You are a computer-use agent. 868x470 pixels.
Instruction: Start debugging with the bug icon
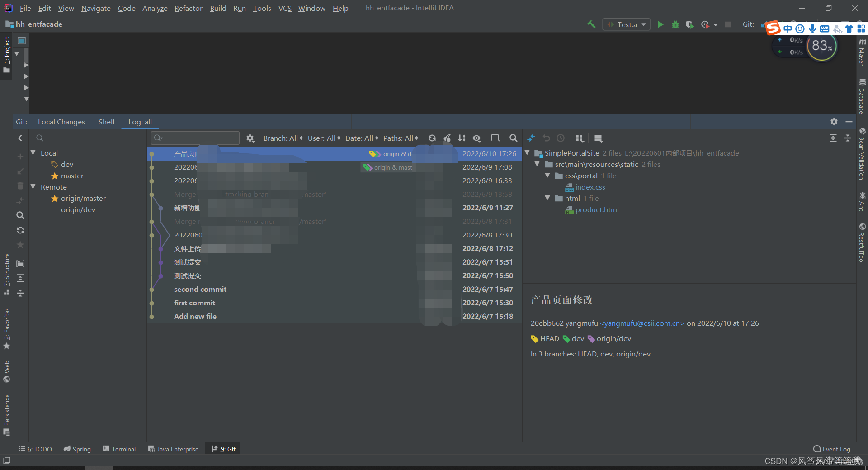click(x=675, y=24)
